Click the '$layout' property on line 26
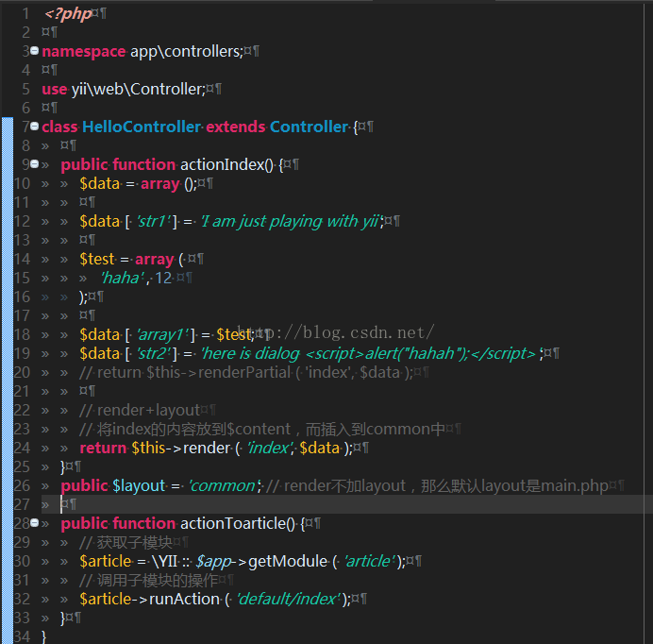 [139, 486]
